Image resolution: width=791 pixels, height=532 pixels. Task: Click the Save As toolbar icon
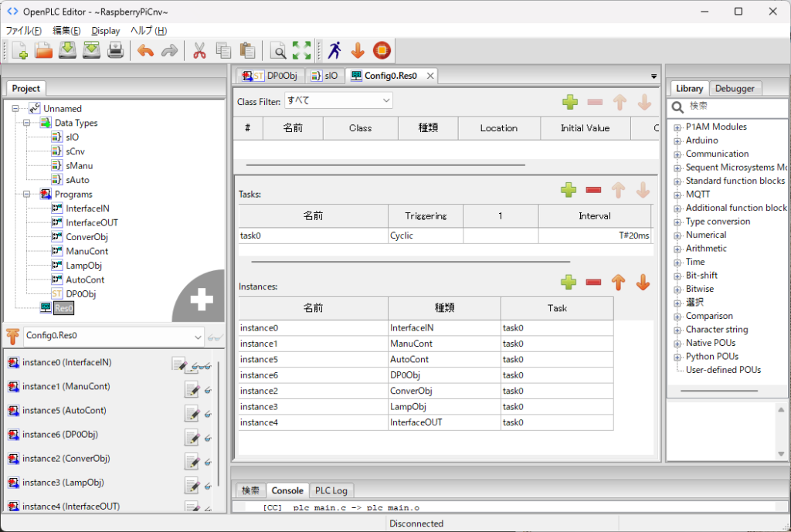pos(91,50)
